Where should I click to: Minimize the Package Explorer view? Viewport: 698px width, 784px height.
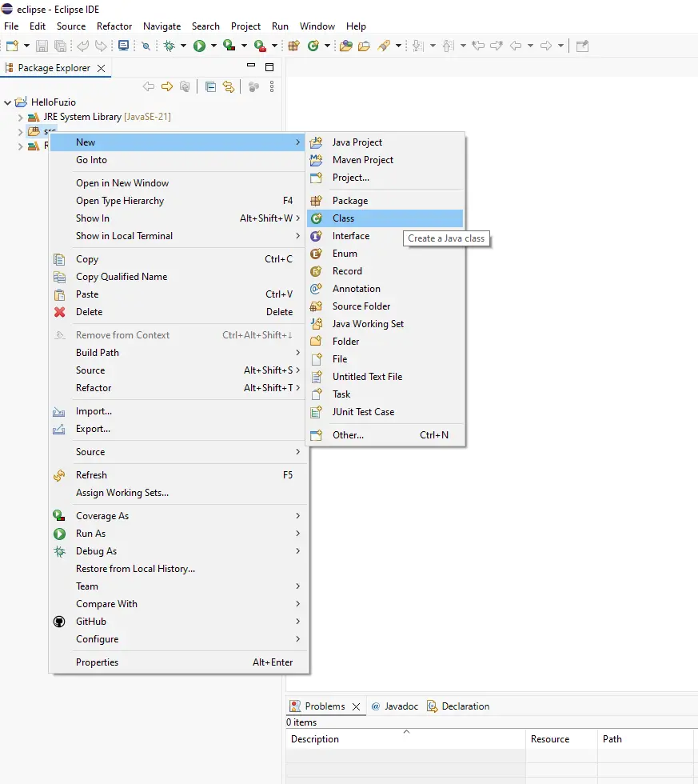251,66
